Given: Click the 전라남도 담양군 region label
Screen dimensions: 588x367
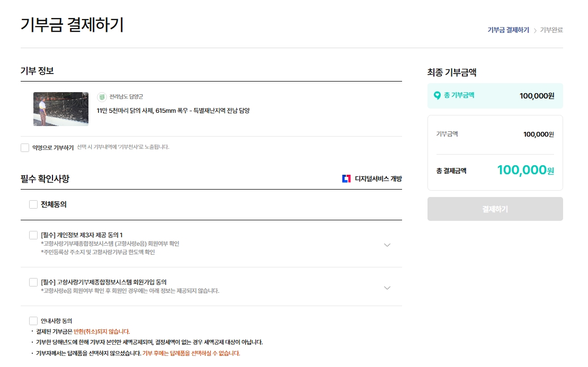Looking at the screenshot, I should [126, 97].
